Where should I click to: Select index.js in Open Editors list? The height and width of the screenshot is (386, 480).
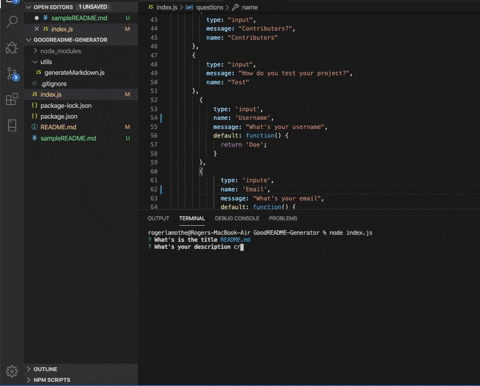[62, 29]
